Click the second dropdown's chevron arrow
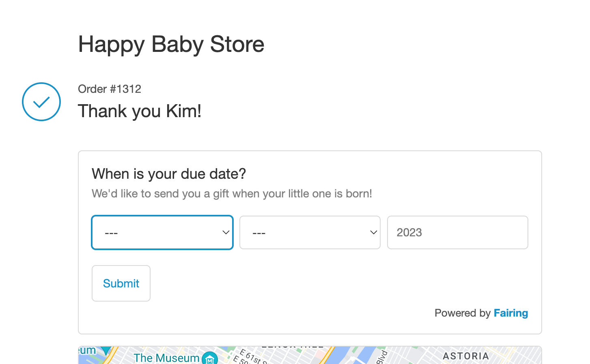Viewport: 590px width, 364px height. 374,233
